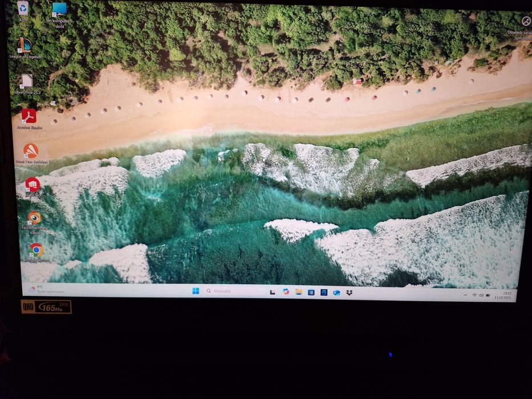The width and height of the screenshot is (532, 399).
Task: Open the Acrobat Reader desktop shortcut
Action: tap(29, 120)
